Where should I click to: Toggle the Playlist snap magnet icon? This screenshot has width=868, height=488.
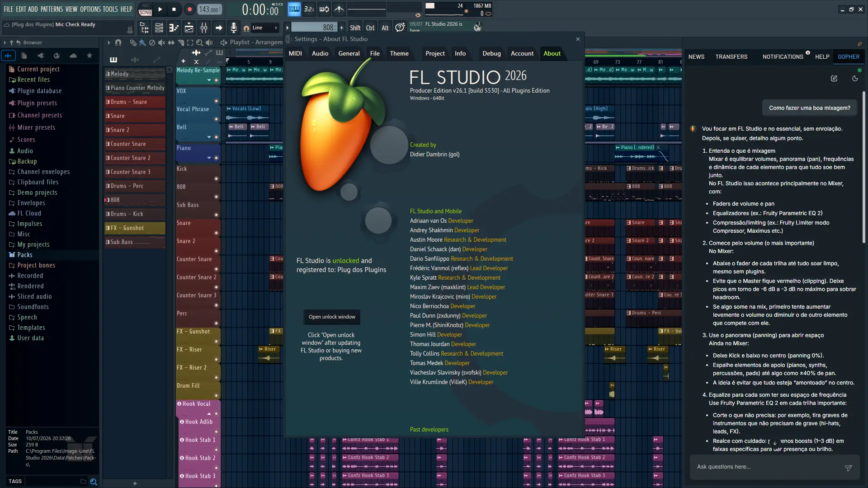point(118,42)
